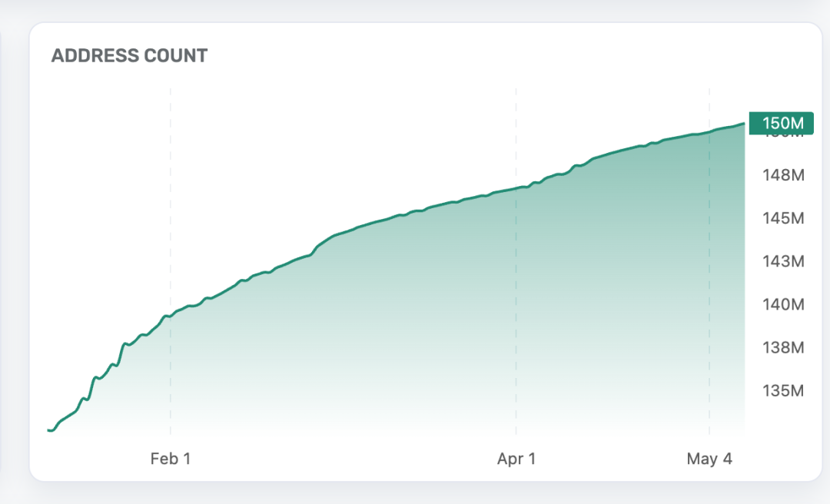Click the rightmost end point of the line
The height and width of the screenshot is (504, 830).
[x=744, y=123]
